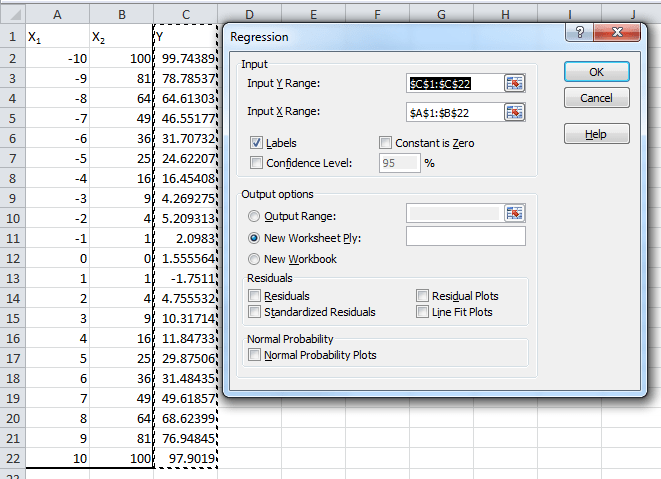
Task: Select column F header
Action: coord(377,15)
